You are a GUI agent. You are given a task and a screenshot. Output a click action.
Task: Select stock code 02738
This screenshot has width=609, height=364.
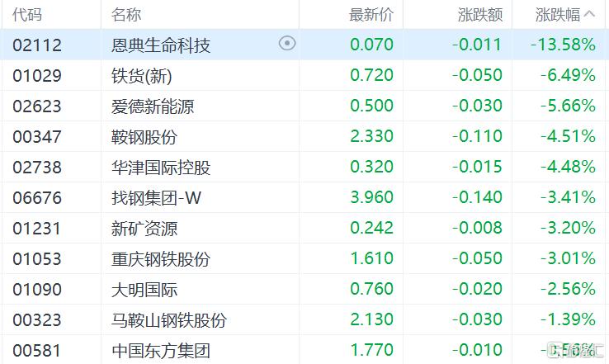click(x=37, y=168)
